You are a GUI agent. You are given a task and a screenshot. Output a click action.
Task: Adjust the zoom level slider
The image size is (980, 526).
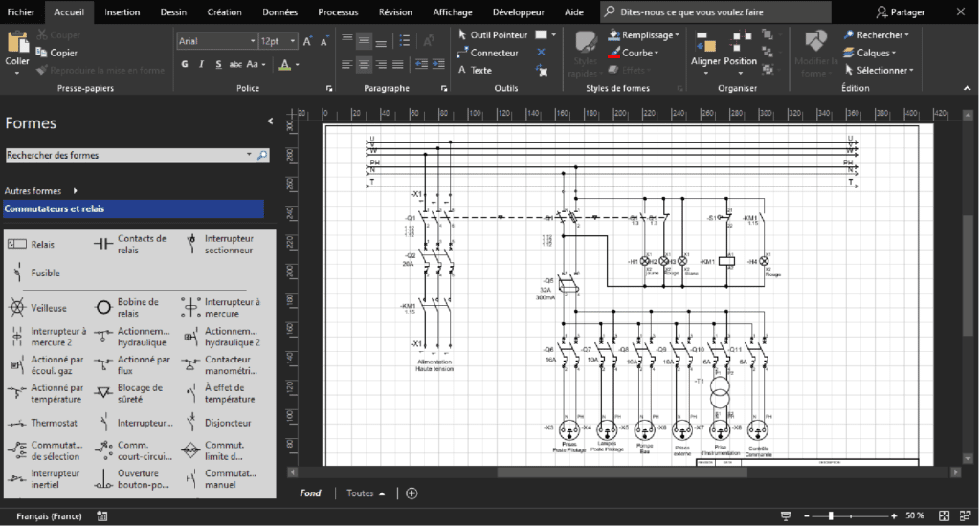coord(830,515)
